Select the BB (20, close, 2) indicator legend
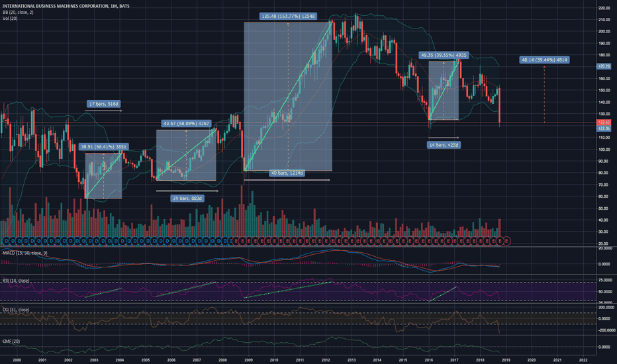617x364 pixels. tap(18, 12)
